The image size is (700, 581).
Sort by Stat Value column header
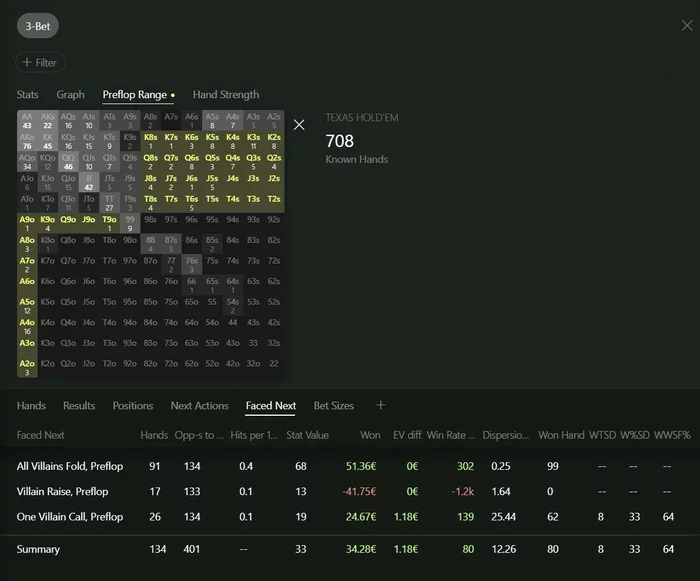pos(307,435)
